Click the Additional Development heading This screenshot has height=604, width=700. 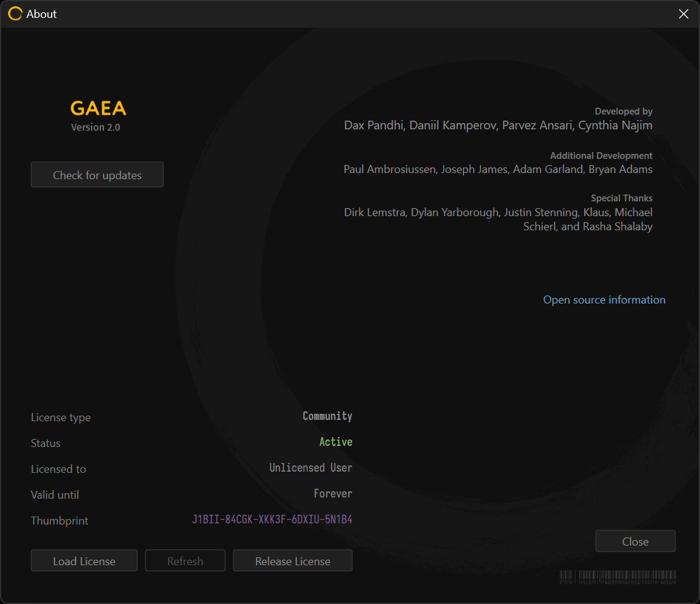click(601, 156)
